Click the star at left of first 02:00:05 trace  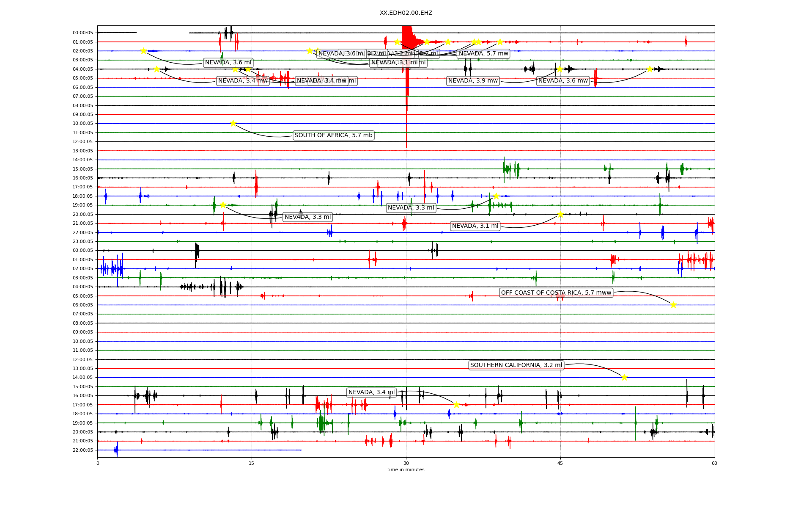[x=143, y=51]
